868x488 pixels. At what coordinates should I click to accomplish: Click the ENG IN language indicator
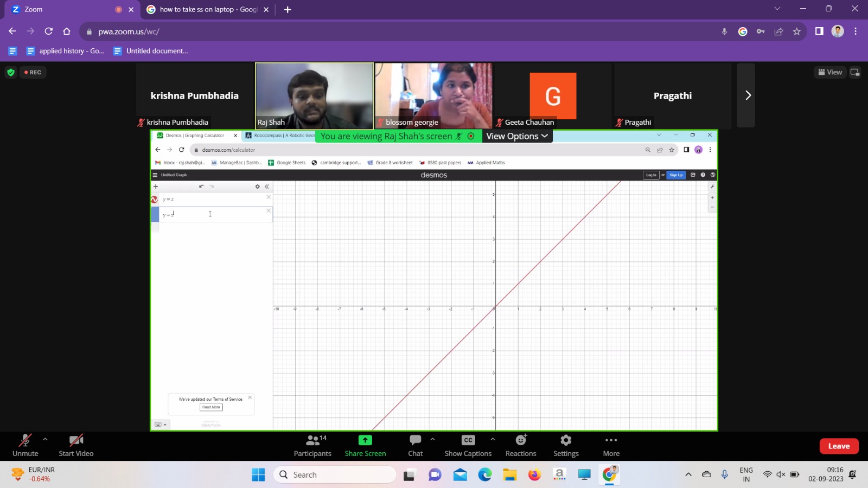(x=746, y=474)
